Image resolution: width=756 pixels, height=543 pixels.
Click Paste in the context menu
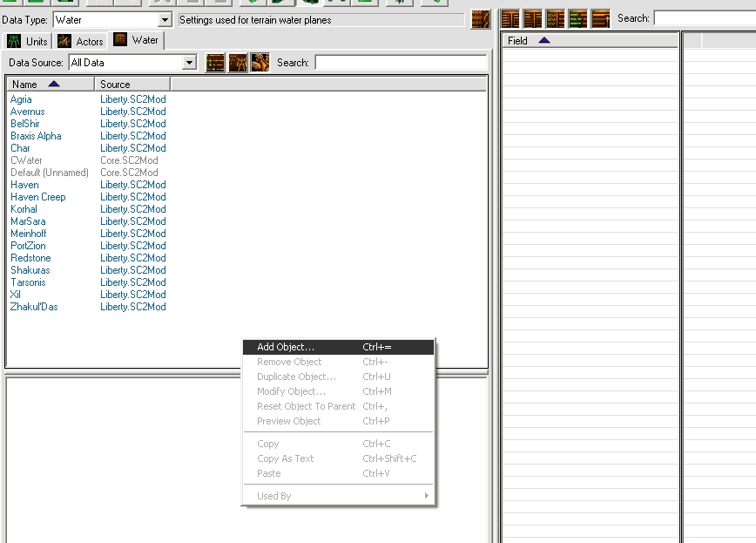(x=338, y=473)
